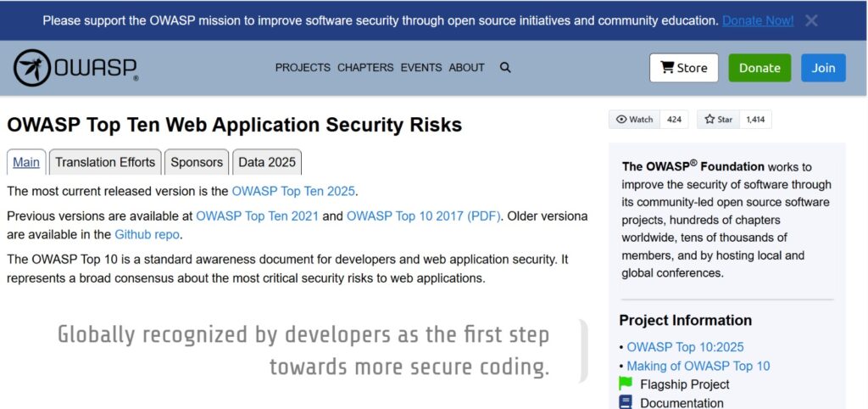Image resolution: width=868 pixels, height=409 pixels.
Task: Click the shopping cart Store button
Action: click(x=684, y=68)
